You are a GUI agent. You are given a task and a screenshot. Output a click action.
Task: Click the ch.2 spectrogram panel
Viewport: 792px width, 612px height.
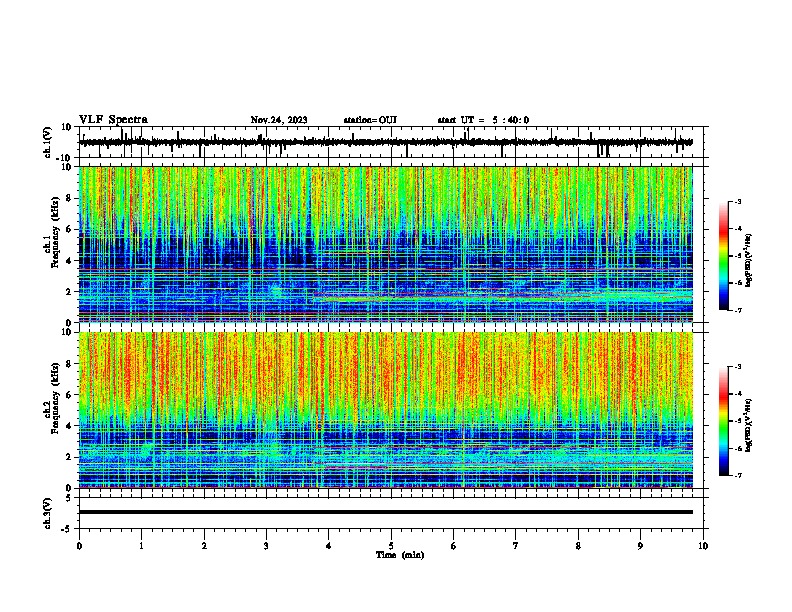pos(385,410)
